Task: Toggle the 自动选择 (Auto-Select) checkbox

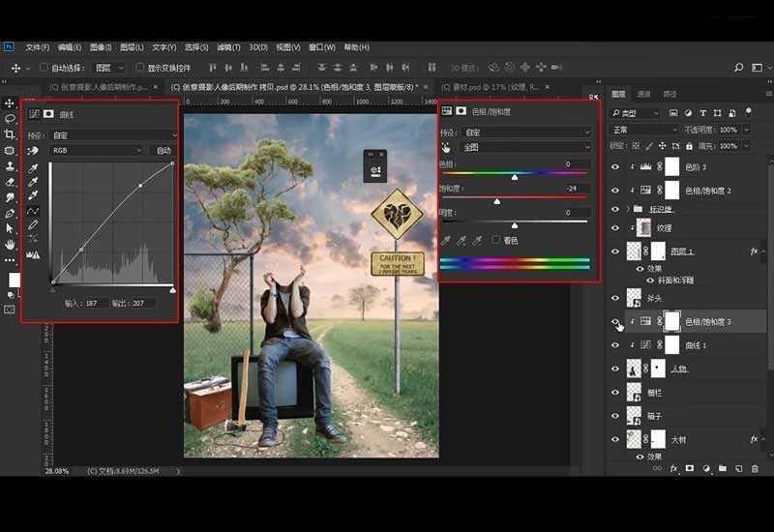Action: pyautogui.click(x=43, y=68)
